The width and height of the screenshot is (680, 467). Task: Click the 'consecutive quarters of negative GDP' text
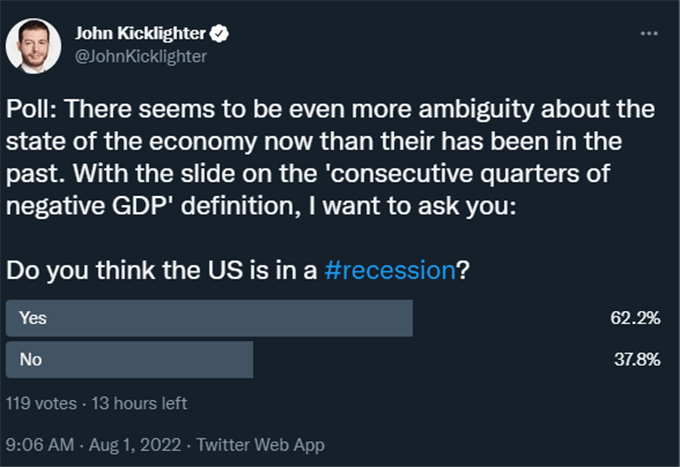click(x=308, y=189)
